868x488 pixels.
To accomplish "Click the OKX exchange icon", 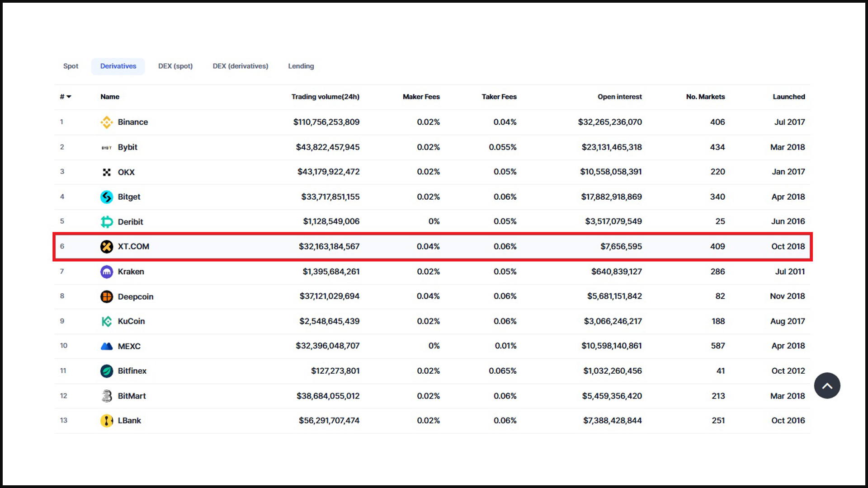I will tap(106, 172).
